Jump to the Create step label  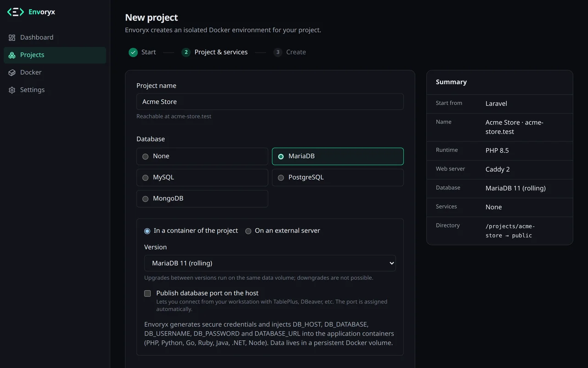coord(296,52)
